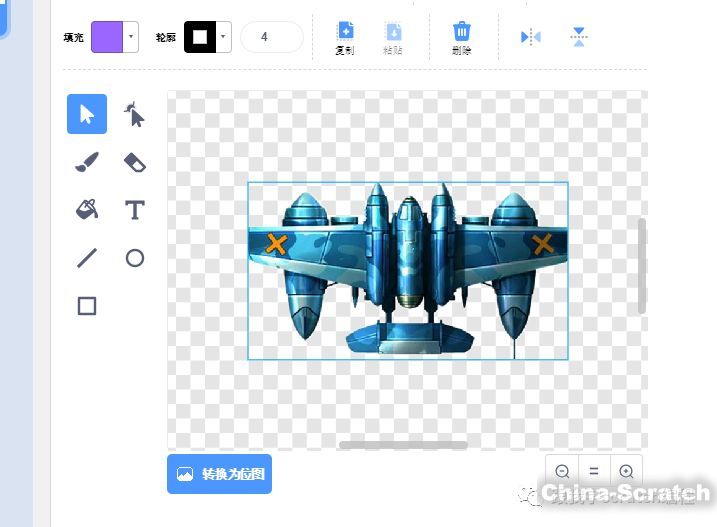Choose the Brush tool

pos(87,162)
